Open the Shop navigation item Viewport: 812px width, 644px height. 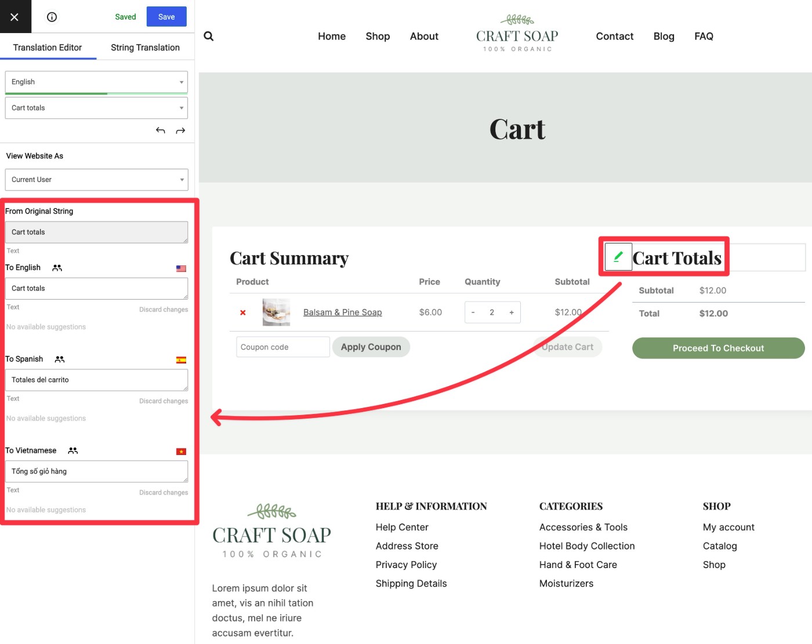point(378,36)
